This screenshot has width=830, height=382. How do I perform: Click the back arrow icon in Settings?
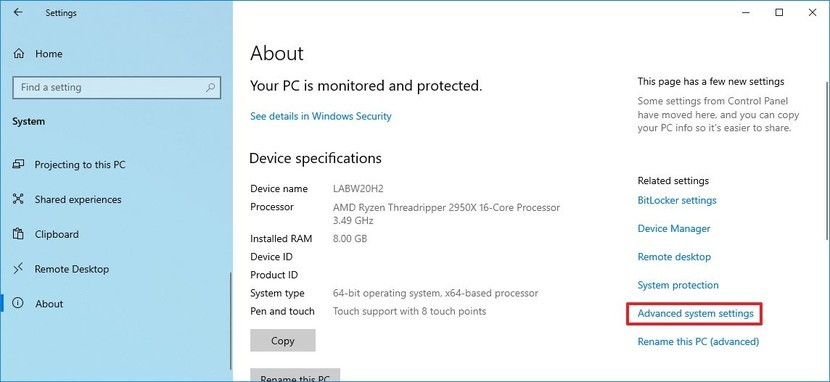[19, 12]
